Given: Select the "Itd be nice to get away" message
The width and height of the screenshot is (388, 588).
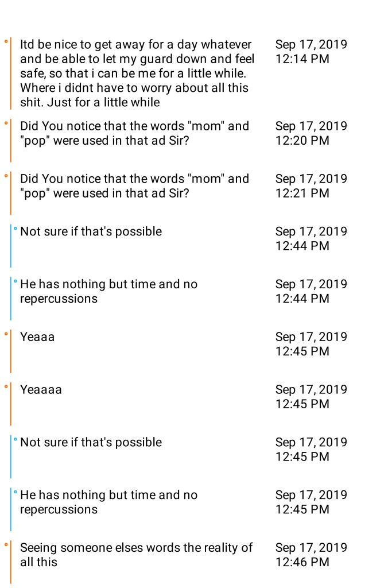Looking at the screenshot, I should click(137, 73).
